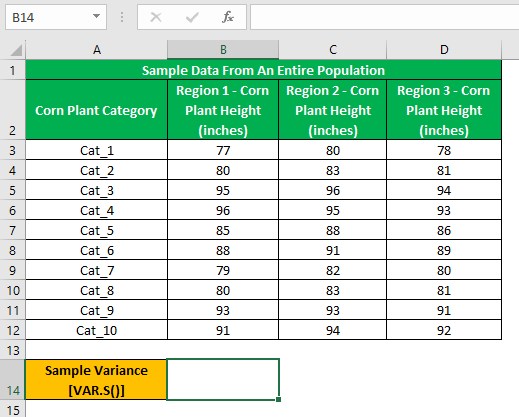Open the Insert Function fx icon
The width and height of the screenshot is (519, 417).
(x=228, y=17)
